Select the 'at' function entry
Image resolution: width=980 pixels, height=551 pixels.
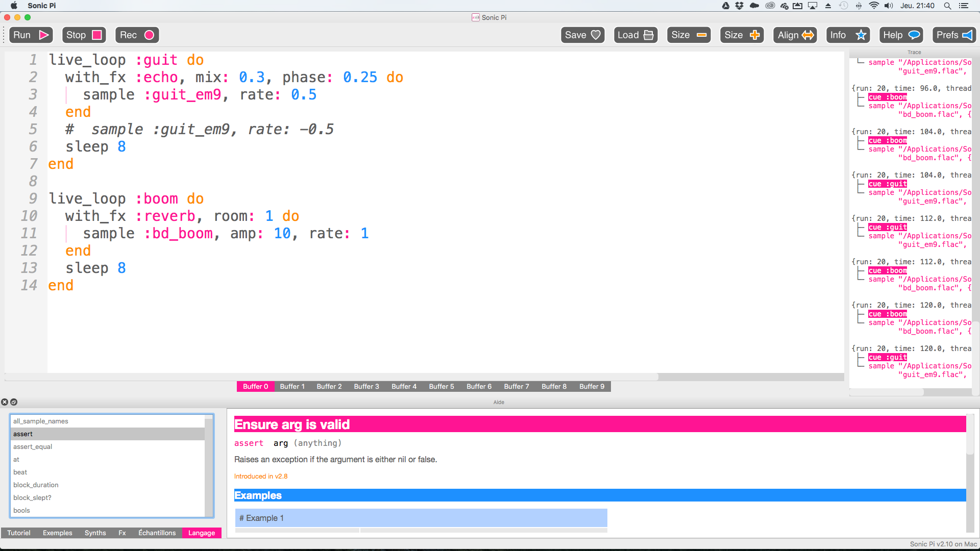(x=108, y=459)
